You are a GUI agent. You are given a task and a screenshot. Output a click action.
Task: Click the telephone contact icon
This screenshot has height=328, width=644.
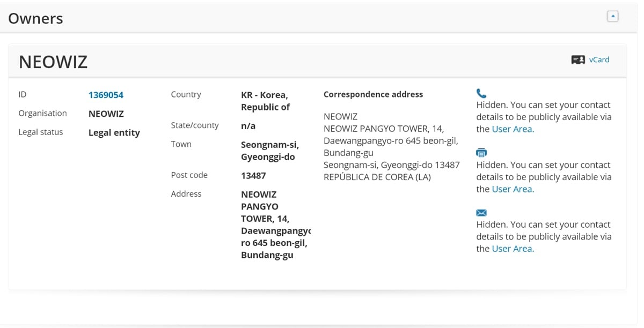click(481, 93)
